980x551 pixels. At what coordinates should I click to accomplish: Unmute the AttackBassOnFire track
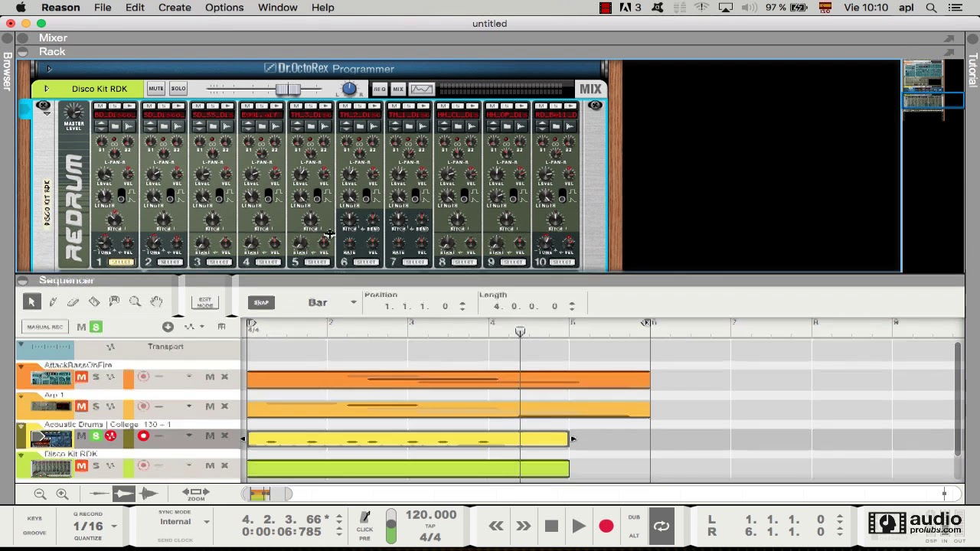coord(81,377)
